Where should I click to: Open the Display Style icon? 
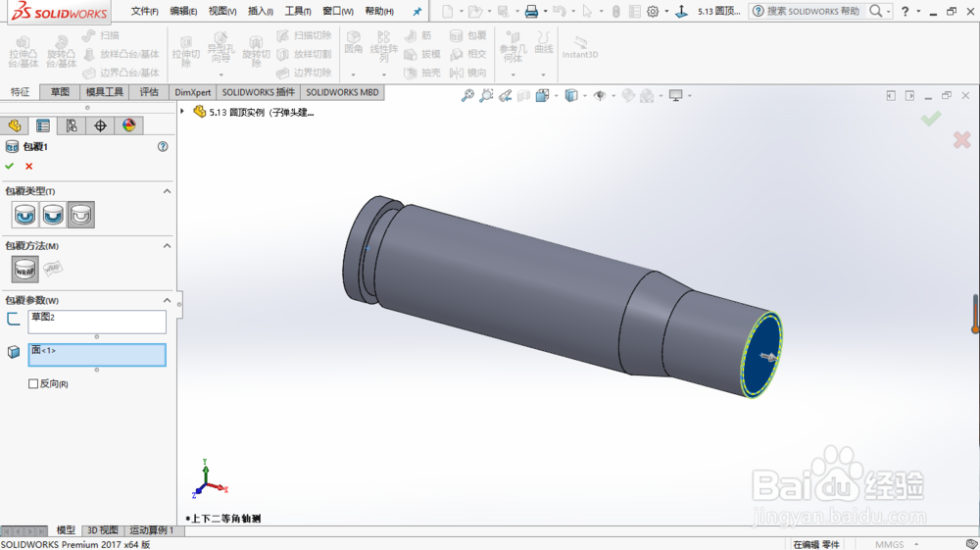(571, 96)
